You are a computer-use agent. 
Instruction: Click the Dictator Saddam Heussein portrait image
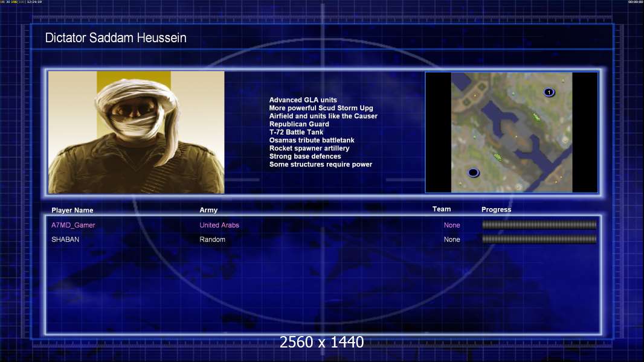[136, 132]
